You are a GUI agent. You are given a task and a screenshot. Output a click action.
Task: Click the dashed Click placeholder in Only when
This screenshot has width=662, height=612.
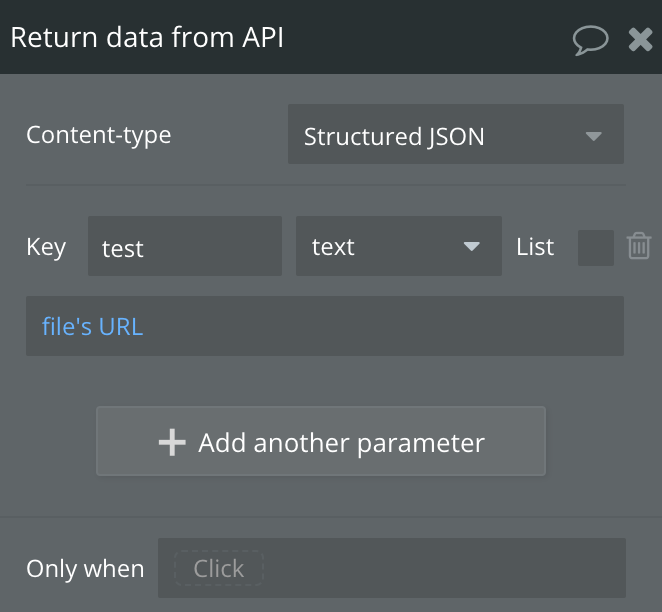tap(219, 568)
